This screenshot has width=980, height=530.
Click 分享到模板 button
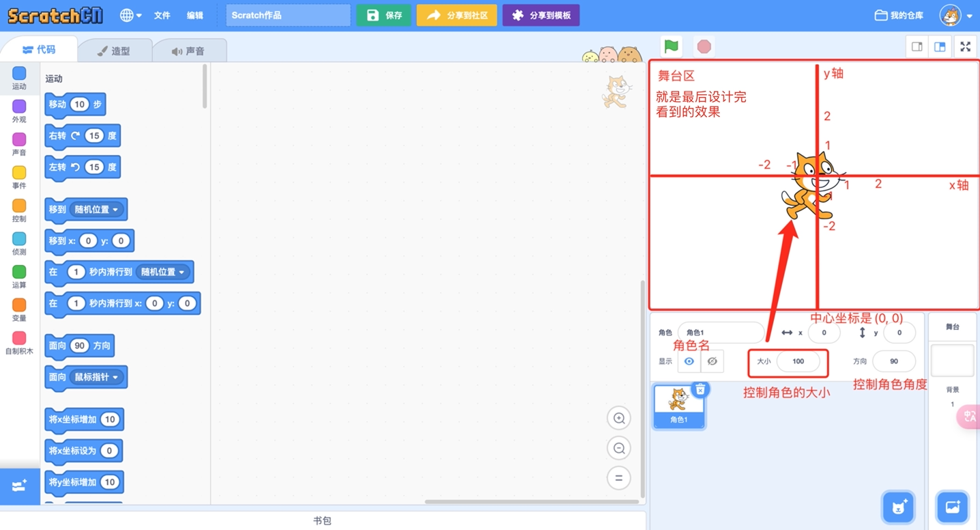click(541, 15)
